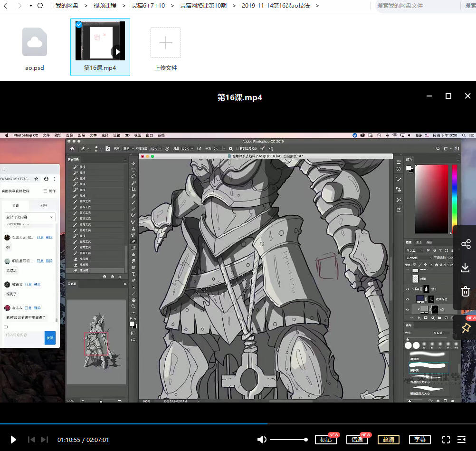This screenshot has width=476, height=451.
Task: Skip to the previous video
Action: tap(31, 440)
